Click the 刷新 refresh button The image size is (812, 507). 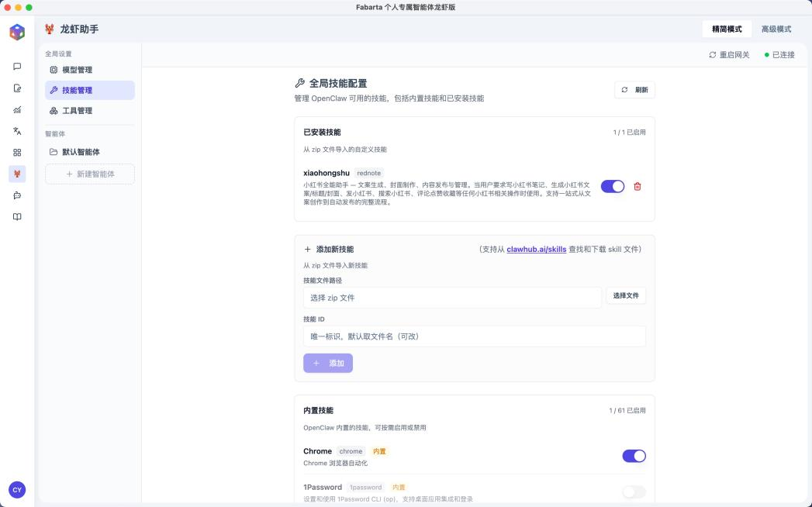634,90
